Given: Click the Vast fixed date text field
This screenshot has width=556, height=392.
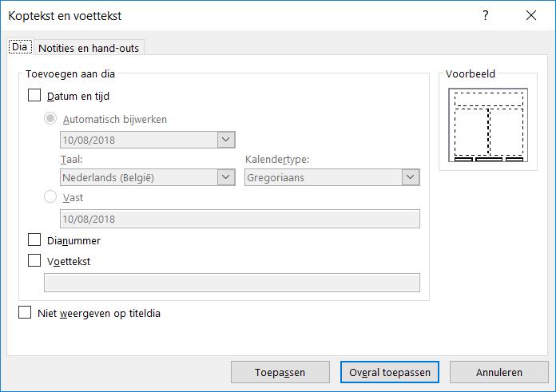Looking at the screenshot, I should click(240, 219).
